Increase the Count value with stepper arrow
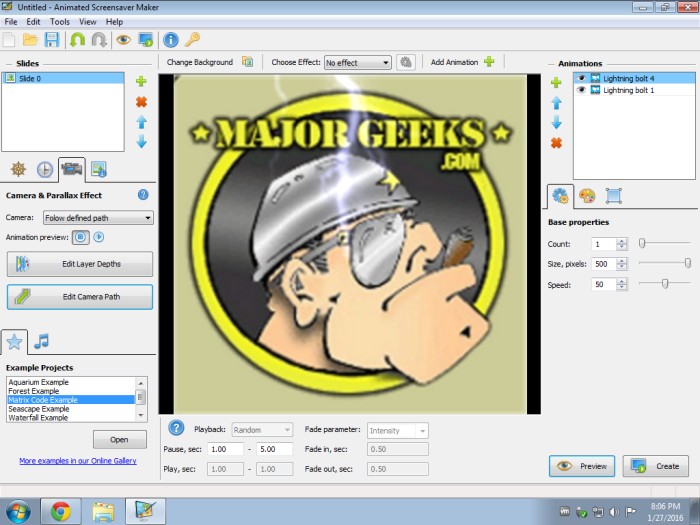The image size is (700, 525). (622, 241)
